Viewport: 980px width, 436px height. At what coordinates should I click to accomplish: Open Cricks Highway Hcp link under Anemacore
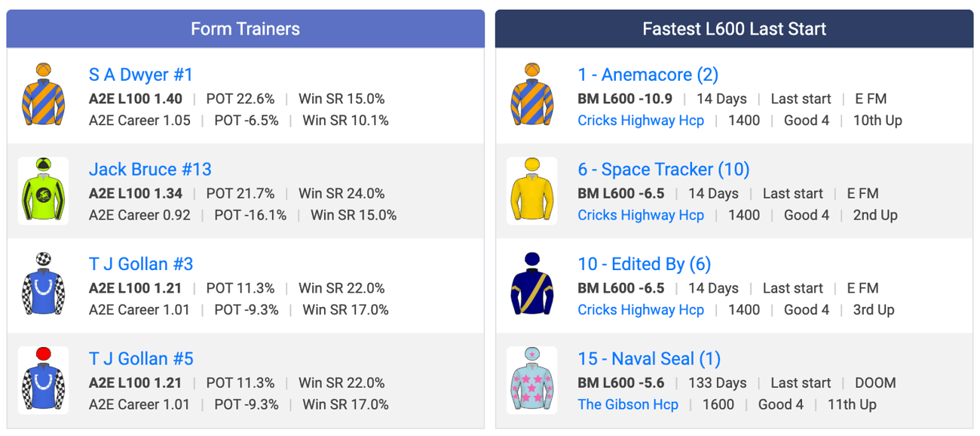(641, 121)
